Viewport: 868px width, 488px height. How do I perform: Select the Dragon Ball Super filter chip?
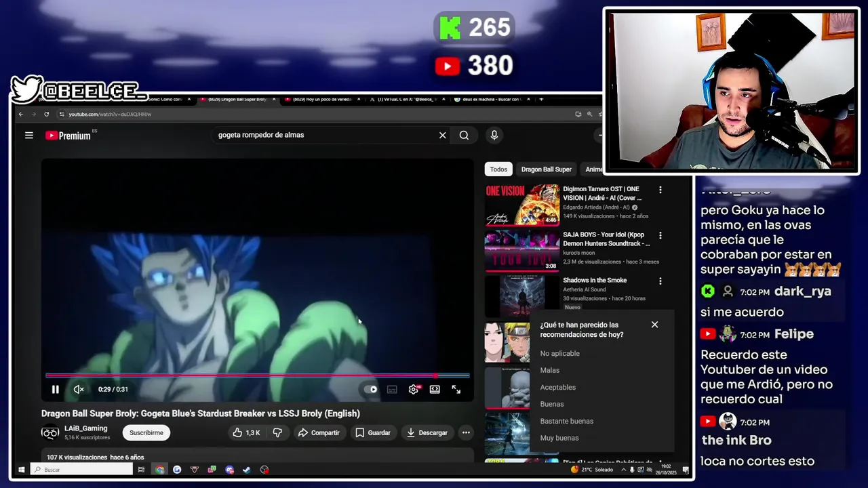pos(547,169)
